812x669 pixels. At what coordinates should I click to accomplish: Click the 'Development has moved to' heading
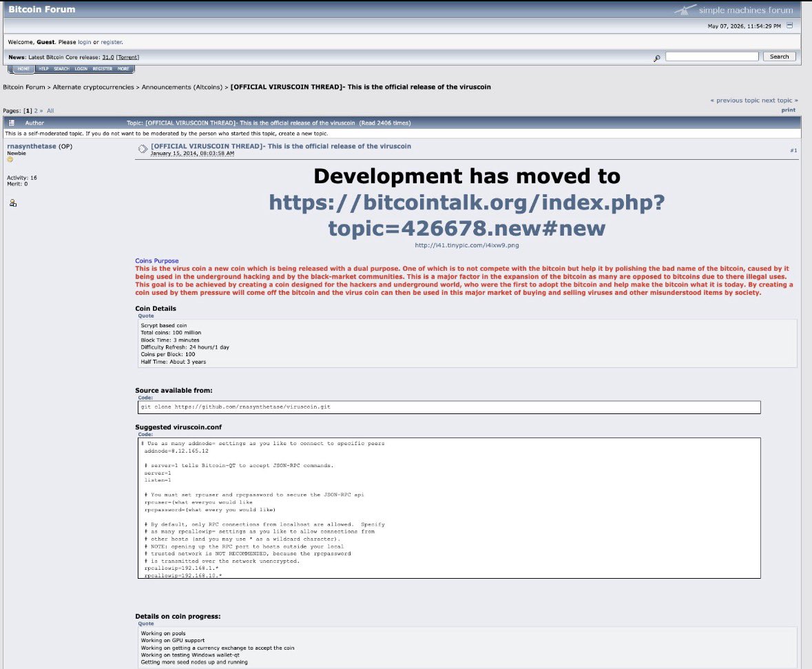tap(466, 176)
